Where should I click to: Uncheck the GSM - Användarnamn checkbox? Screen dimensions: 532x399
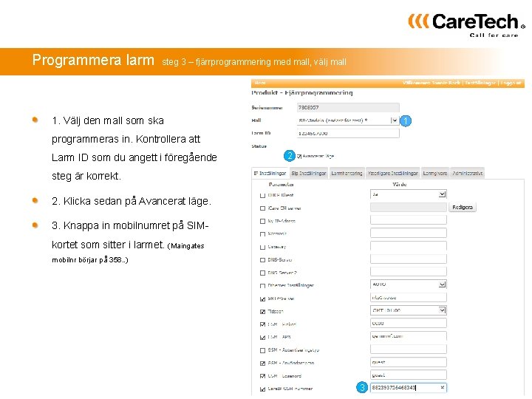click(262, 363)
